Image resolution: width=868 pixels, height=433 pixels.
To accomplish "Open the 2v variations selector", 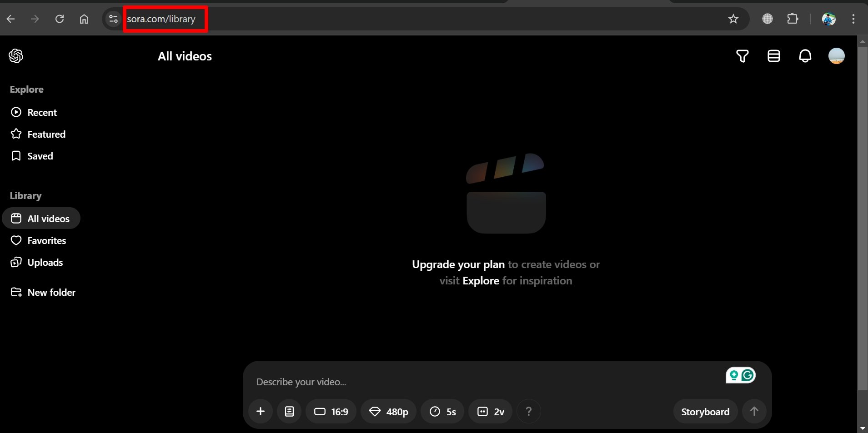I will (490, 411).
